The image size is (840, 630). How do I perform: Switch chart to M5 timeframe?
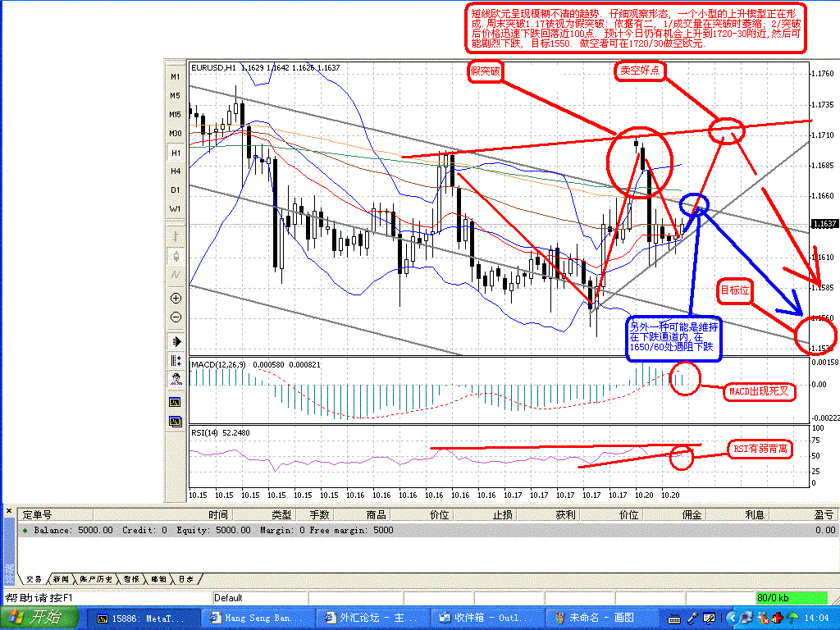pos(176,95)
